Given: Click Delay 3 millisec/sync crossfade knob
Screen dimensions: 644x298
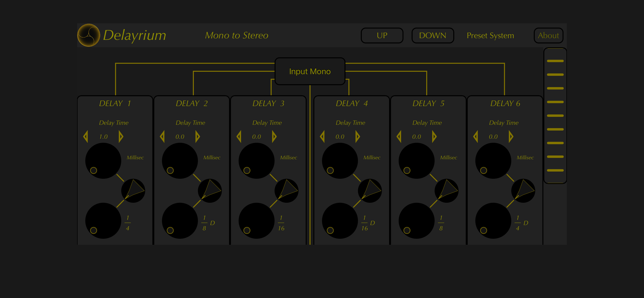Looking at the screenshot, I should (286, 191).
